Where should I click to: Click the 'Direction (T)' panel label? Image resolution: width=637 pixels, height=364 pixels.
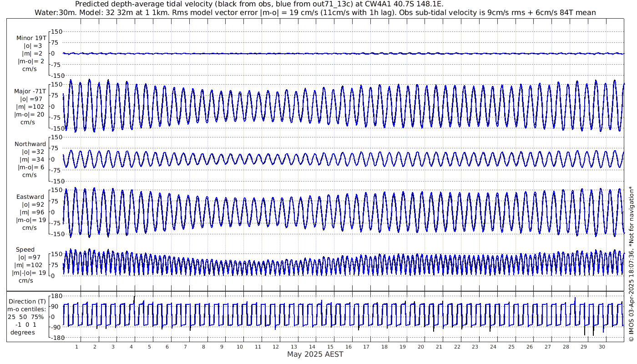(28, 301)
